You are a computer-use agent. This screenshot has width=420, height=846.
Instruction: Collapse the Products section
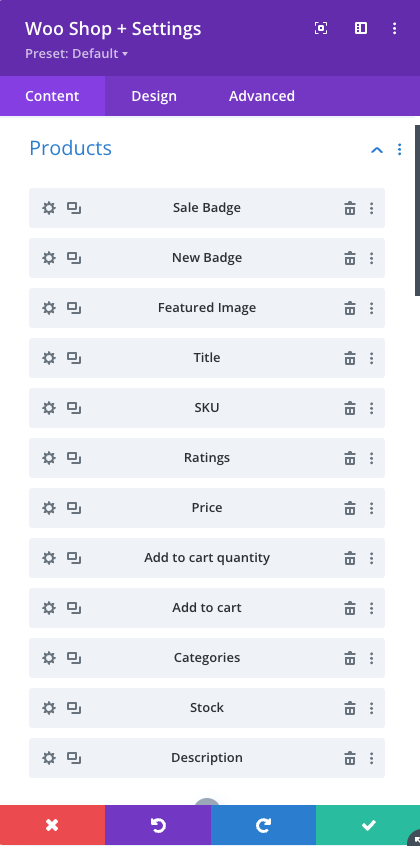pos(377,150)
